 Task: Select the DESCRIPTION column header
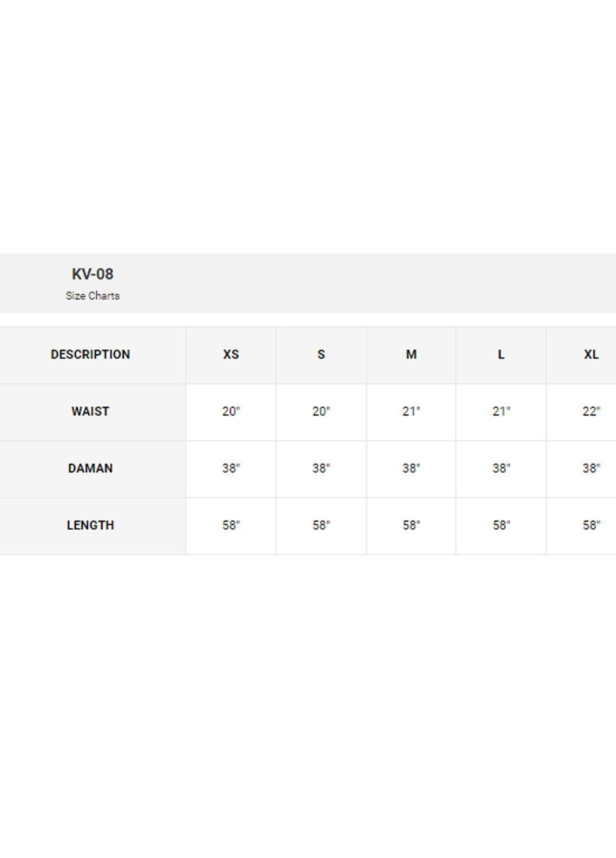pos(90,354)
